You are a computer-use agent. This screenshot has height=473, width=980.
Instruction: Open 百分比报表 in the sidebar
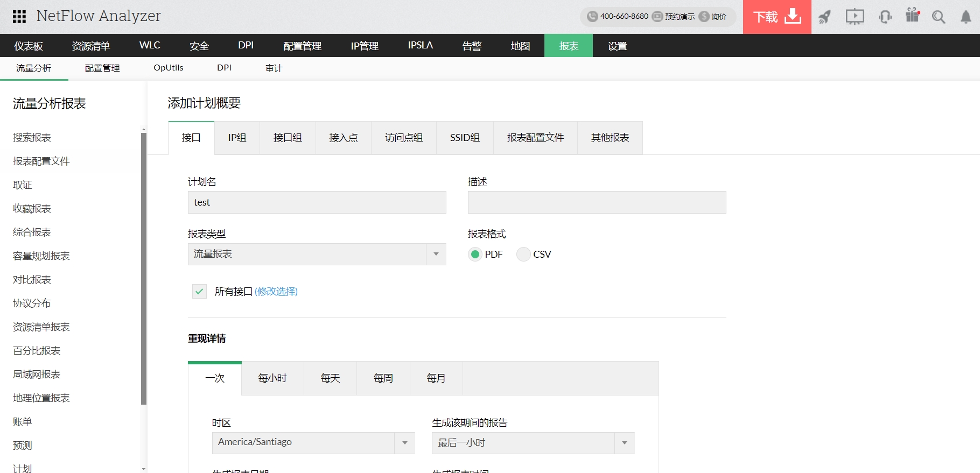37,351
